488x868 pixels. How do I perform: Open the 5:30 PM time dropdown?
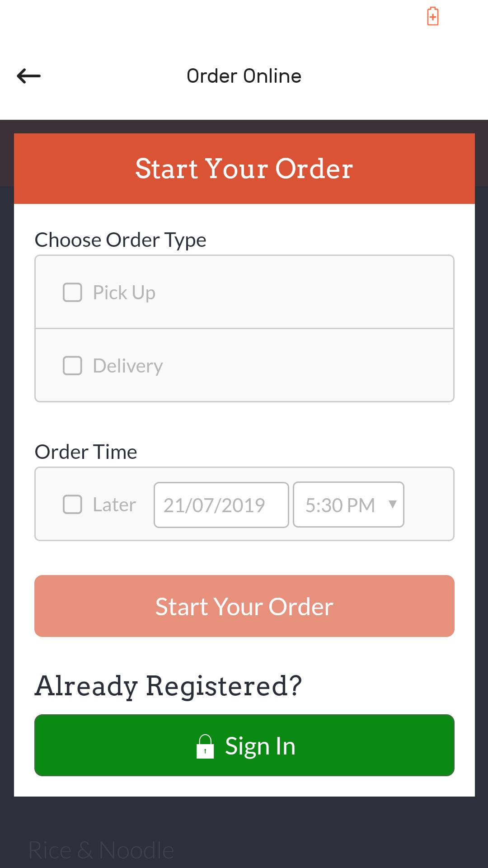click(x=341, y=505)
